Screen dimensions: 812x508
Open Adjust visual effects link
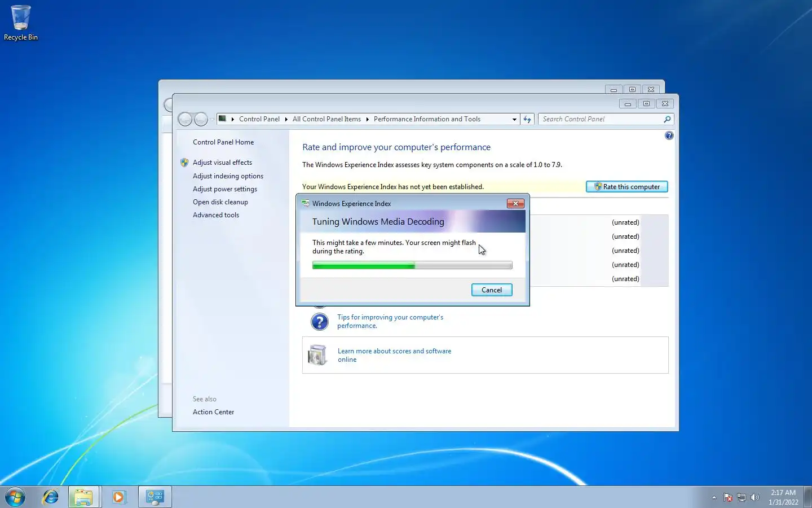pyautogui.click(x=222, y=163)
